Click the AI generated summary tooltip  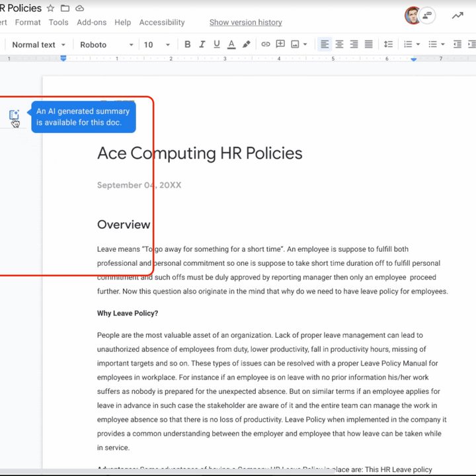point(83,117)
